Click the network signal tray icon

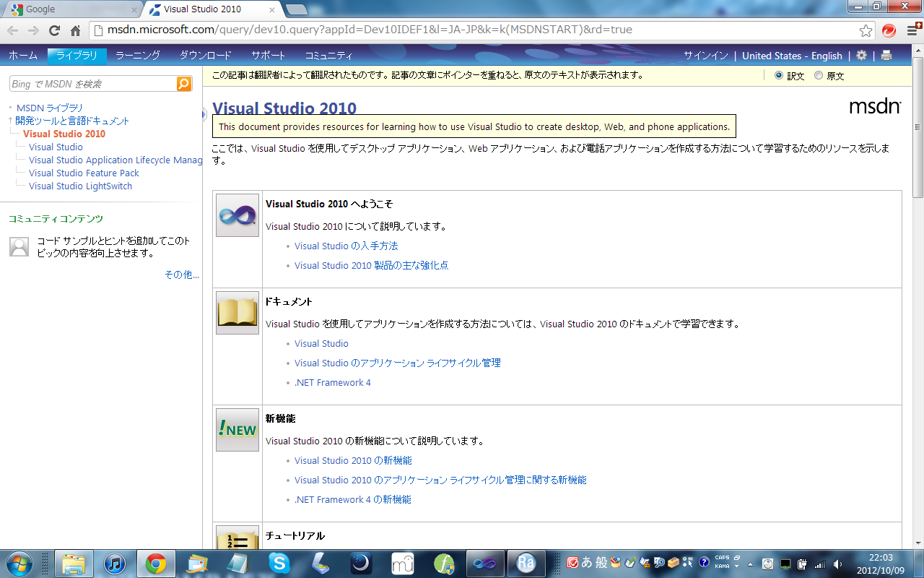pyautogui.click(x=820, y=564)
